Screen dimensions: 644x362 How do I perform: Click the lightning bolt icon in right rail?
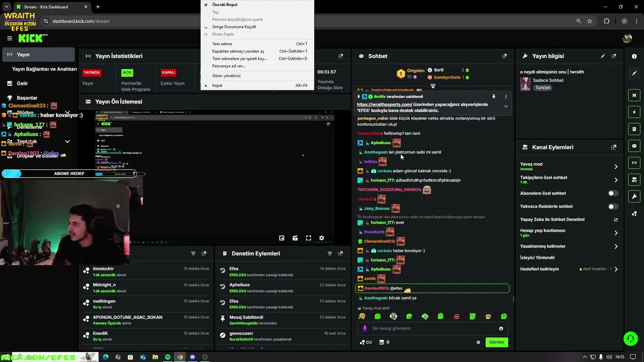point(634,112)
